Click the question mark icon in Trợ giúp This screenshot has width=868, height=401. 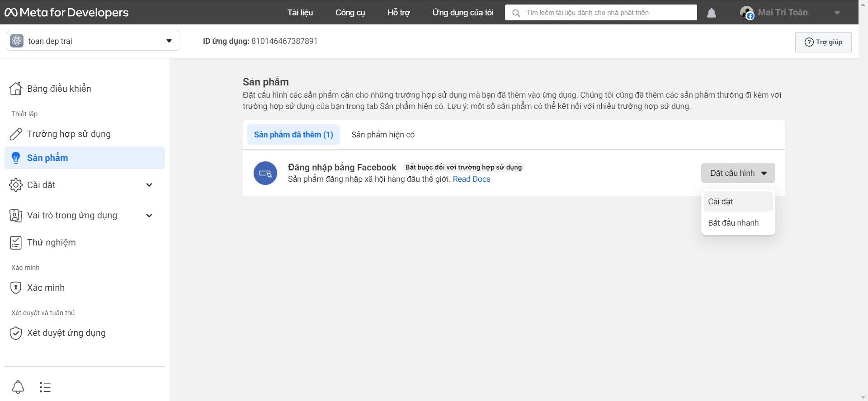click(809, 42)
